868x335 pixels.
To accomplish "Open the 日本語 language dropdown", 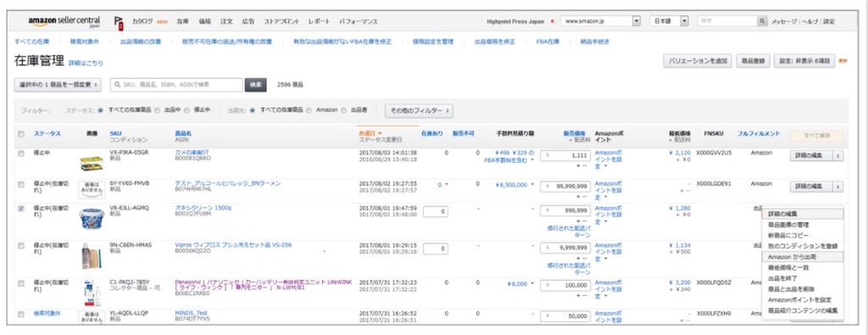I will [x=669, y=21].
